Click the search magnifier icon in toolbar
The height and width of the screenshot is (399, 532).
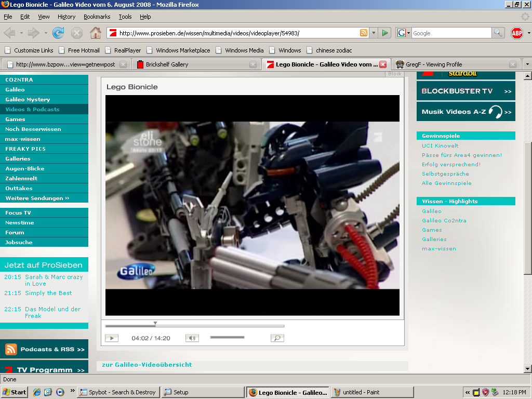pyautogui.click(x=497, y=33)
